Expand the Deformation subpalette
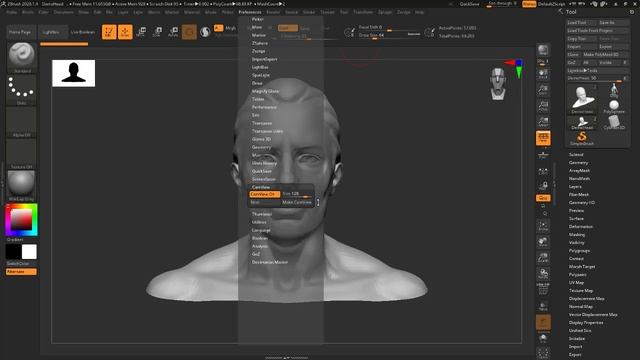This screenshot has width=640, height=360. pos(581,227)
